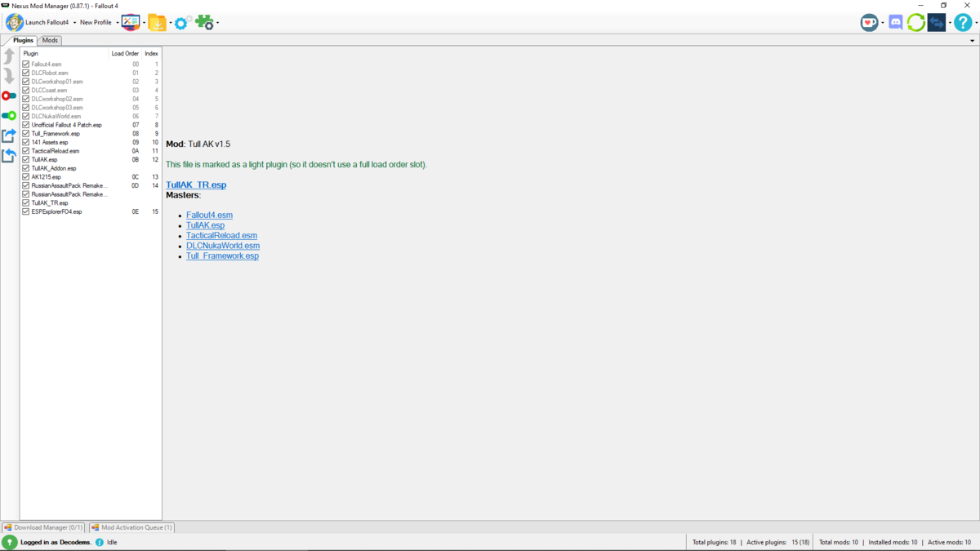
Task: Click the 'Installed mods: 10' status text
Action: pos(893,542)
